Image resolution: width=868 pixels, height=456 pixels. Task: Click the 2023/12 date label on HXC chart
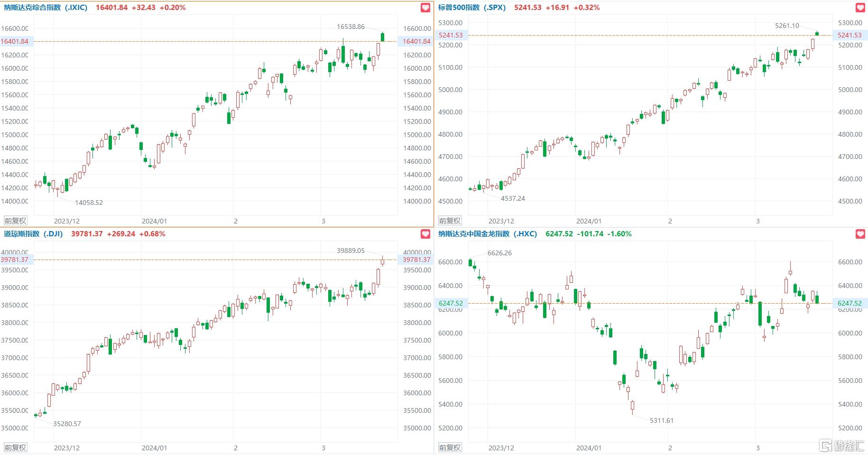click(501, 448)
